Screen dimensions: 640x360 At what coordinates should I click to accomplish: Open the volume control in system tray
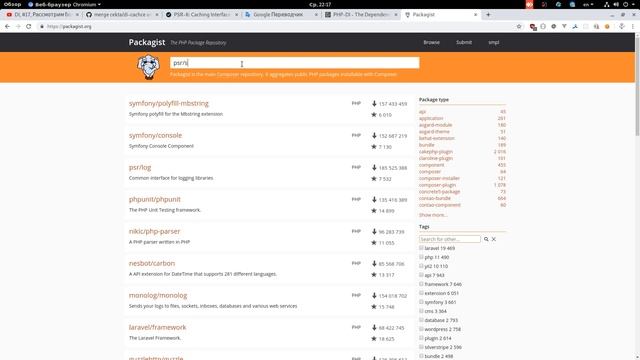(616, 4)
